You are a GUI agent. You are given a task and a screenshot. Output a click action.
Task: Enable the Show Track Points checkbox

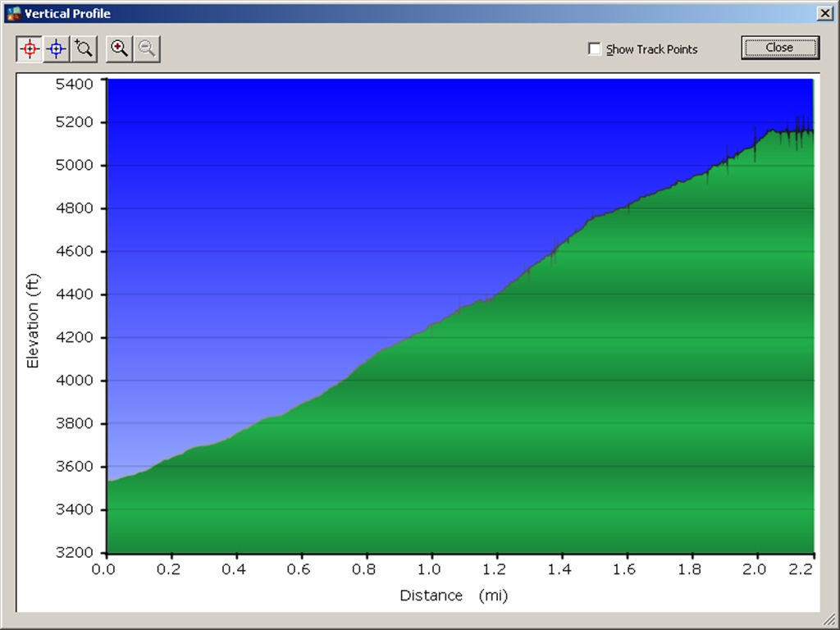tap(595, 49)
